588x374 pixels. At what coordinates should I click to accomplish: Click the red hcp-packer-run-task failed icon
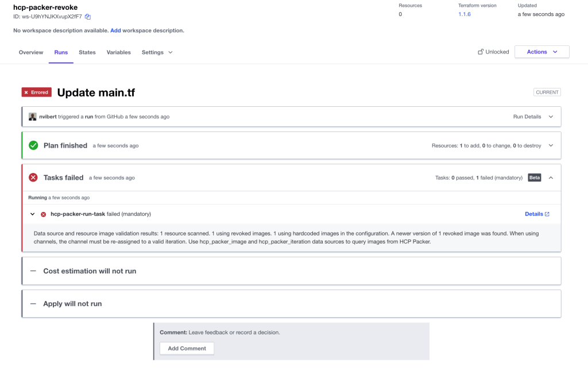tap(43, 214)
